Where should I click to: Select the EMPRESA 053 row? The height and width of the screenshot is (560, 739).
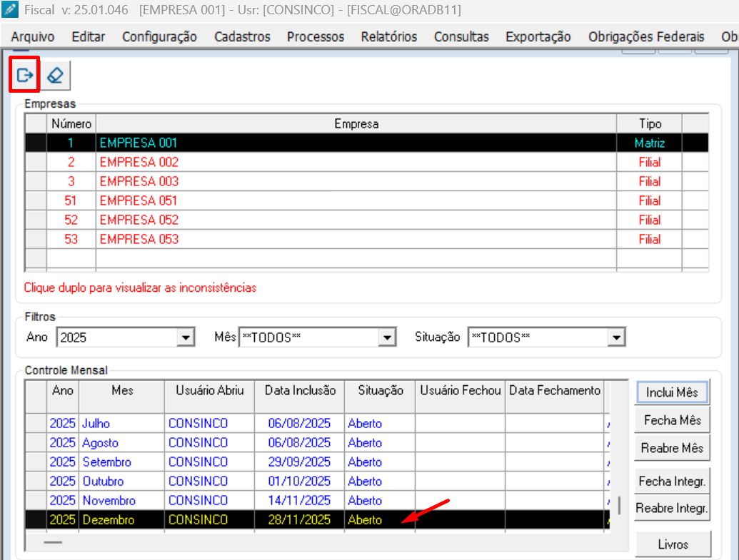367,239
